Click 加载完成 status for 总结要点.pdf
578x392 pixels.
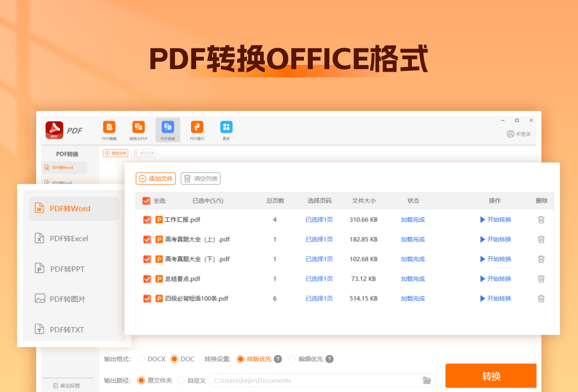(x=413, y=279)
